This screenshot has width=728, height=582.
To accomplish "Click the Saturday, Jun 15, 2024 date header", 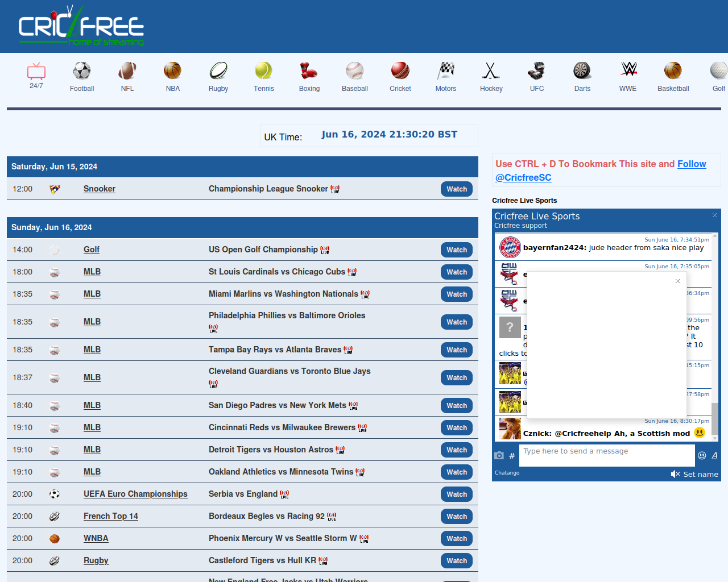I will tap(242, 167).
